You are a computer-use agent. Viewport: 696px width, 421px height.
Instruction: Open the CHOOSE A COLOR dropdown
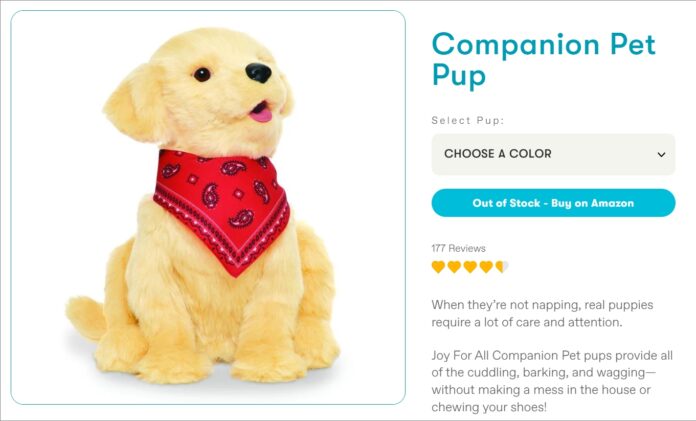click(553, 154)
